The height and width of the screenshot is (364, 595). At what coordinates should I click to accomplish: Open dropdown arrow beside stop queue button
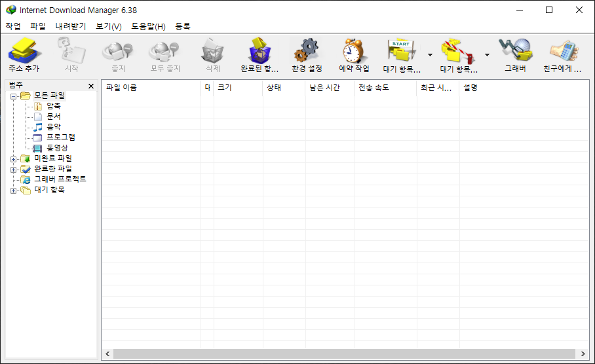[x=487, y=55]
